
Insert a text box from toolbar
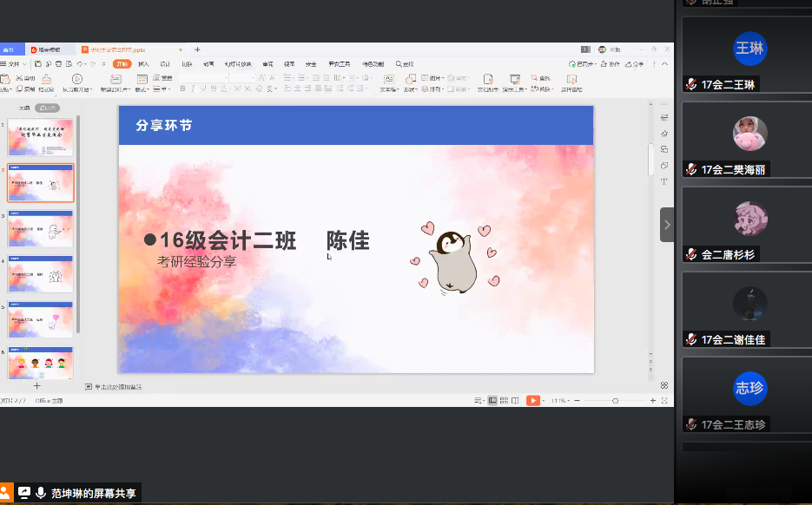tap(387, 80)
